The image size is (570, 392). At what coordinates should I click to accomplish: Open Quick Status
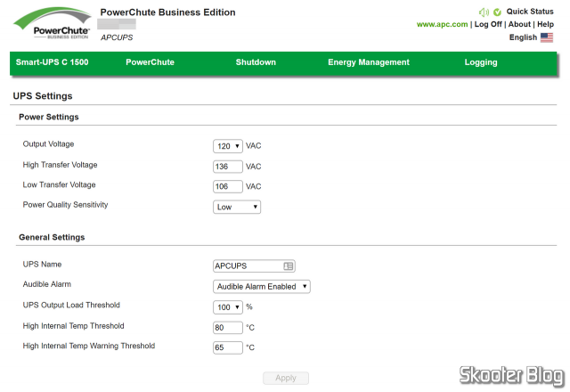[x=530, y=12]
